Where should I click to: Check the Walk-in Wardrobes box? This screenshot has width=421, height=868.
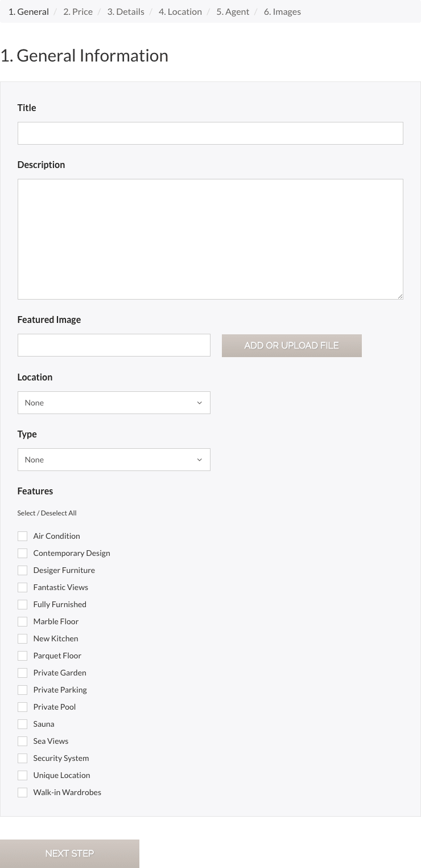click(22, 792)
